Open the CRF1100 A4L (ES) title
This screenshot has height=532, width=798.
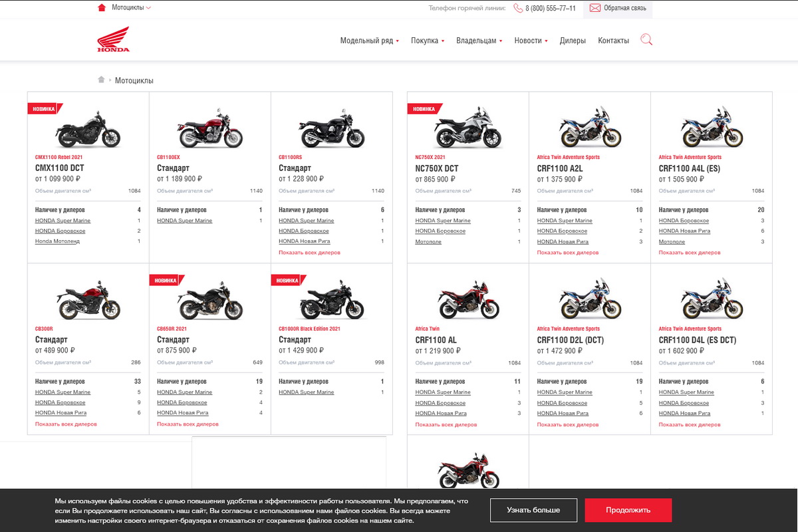tap(690, 168)
